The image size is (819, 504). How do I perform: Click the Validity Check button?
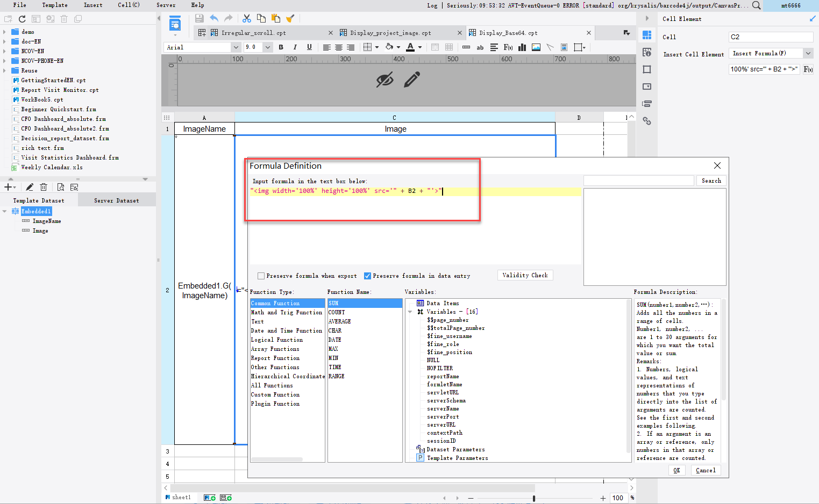pos(525,275)
